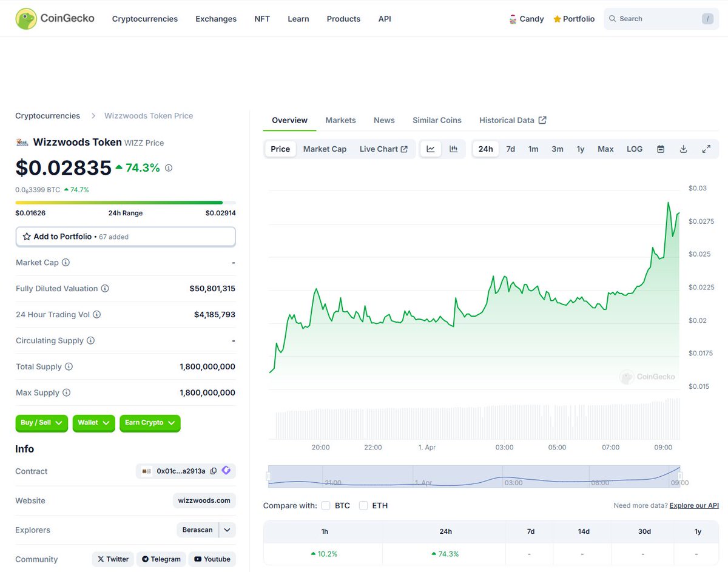Expand the Wallet dropdown
The height and width of the screenshot is (572, 728).
click(94, 423)
